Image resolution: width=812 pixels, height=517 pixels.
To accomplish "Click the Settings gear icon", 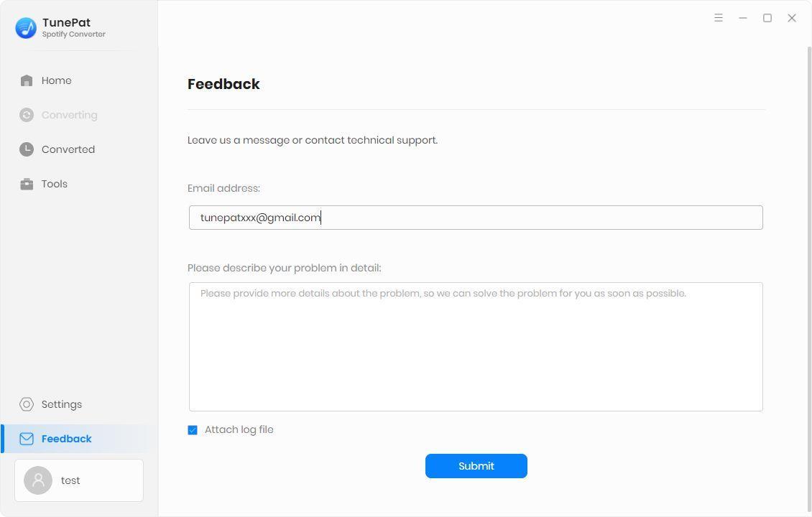I will coord(27,404).
